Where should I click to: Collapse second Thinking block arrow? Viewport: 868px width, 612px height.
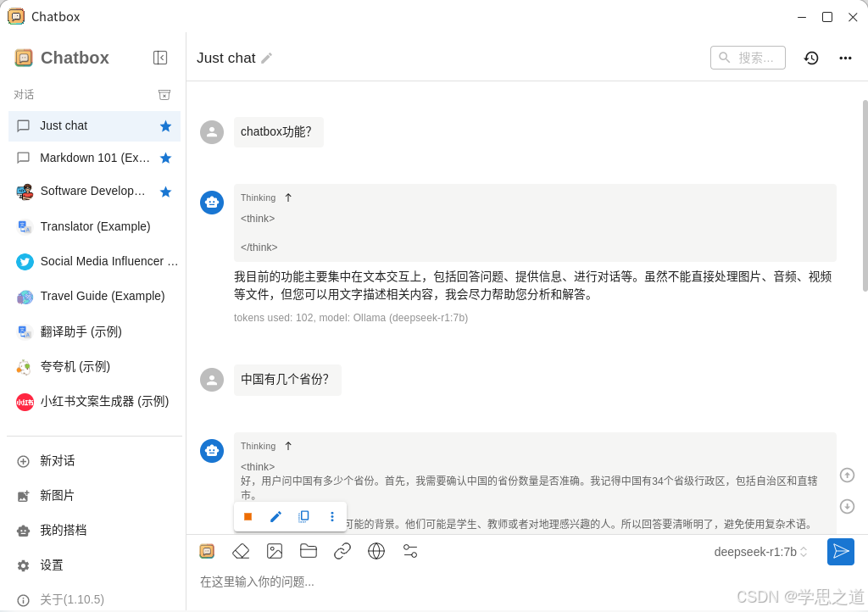(288, 446)
